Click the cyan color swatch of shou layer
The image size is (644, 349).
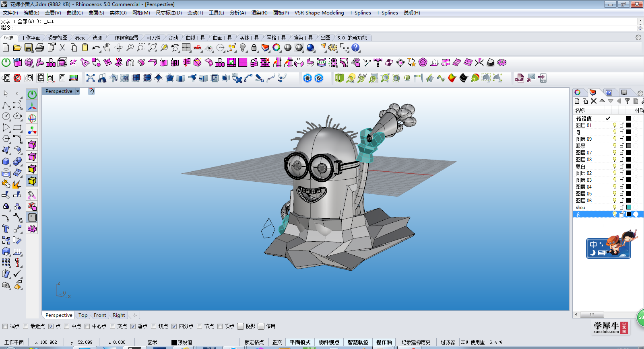click(x=629, y=207)
